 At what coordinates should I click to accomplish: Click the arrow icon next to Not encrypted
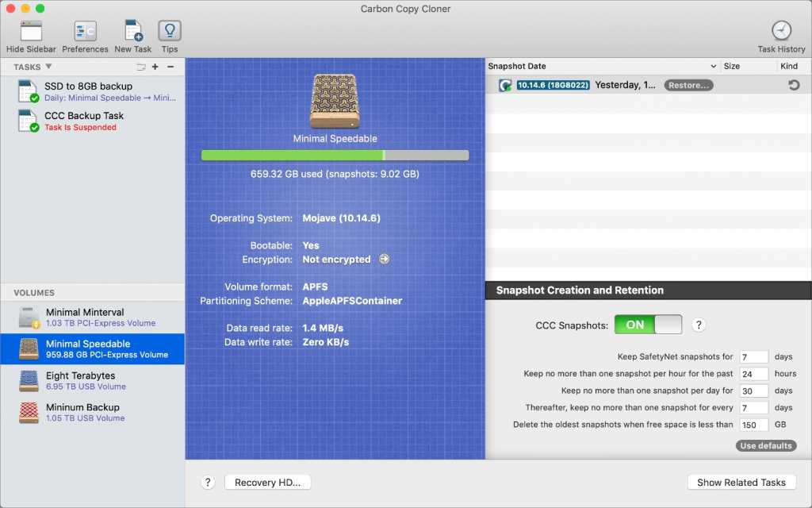(384, 260)
